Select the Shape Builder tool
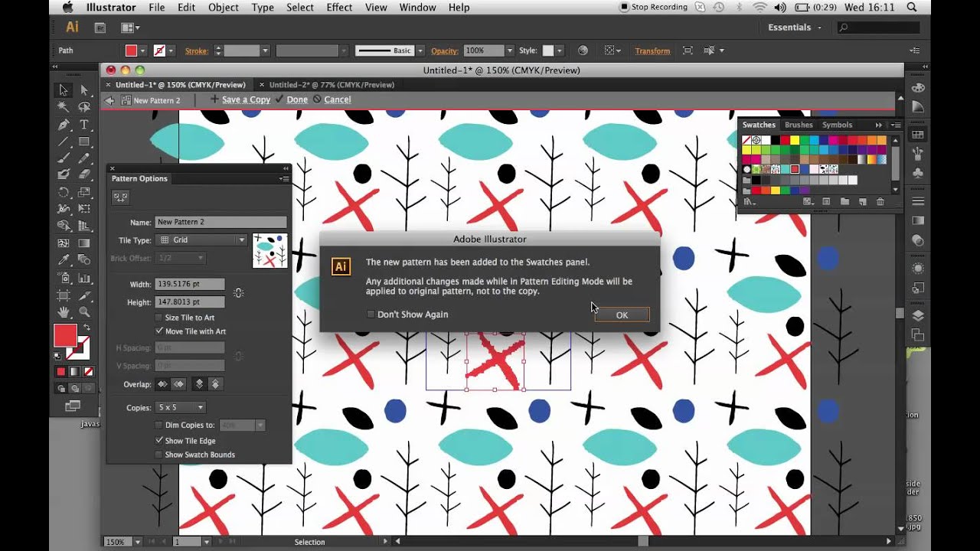This screenshot has width=980, height=551. pos(64,226)
